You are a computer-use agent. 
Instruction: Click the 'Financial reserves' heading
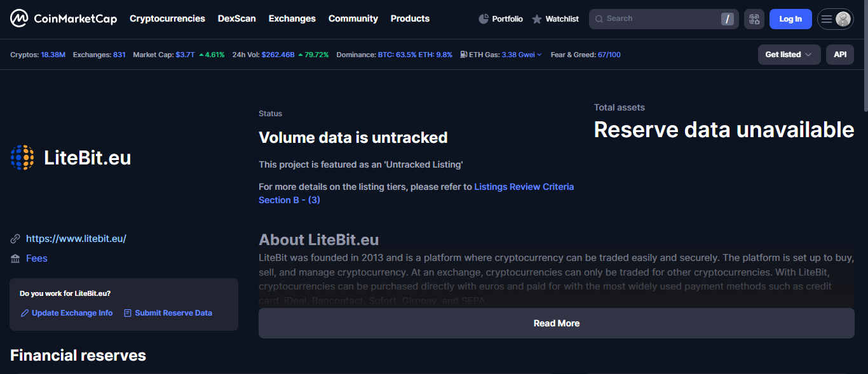[78, 356]
